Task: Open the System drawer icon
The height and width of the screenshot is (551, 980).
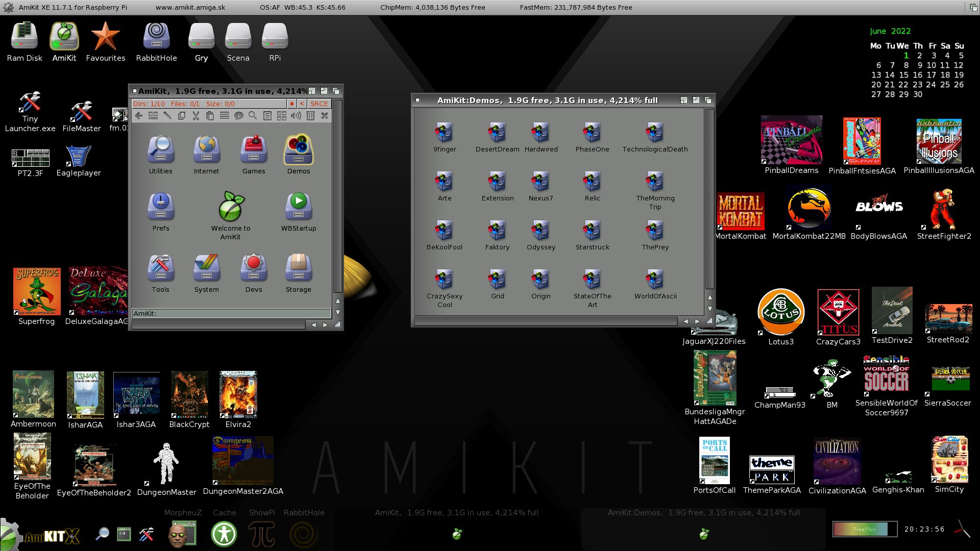Action: tap(206, 273)
